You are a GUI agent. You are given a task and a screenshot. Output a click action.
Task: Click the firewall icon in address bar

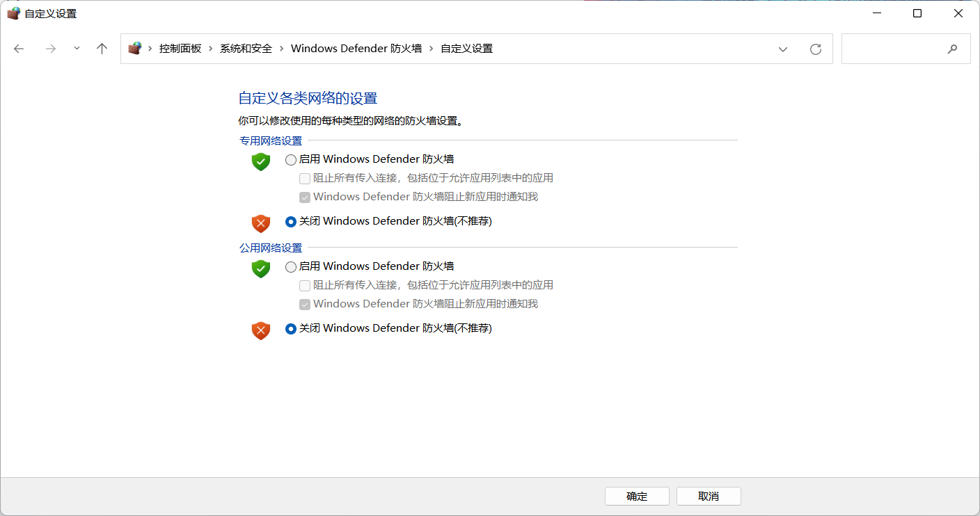point(134,49)
